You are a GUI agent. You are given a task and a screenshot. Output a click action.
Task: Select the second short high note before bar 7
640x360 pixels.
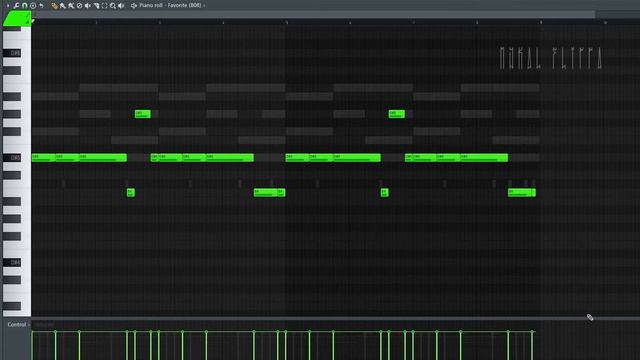(397, 114)
